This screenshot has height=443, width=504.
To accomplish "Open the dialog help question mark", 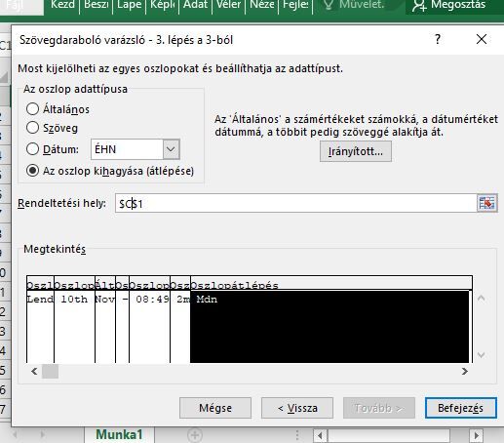I will click(x=438, y=39).
